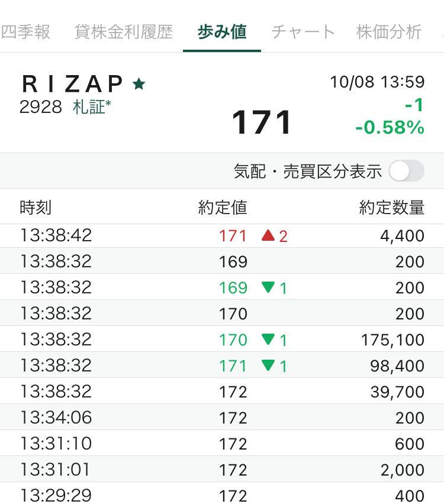Click the red price 171 in the 13:38:42 row
Image resolution: width=444 pixels, height=504 pixels.
click(233, 236)
